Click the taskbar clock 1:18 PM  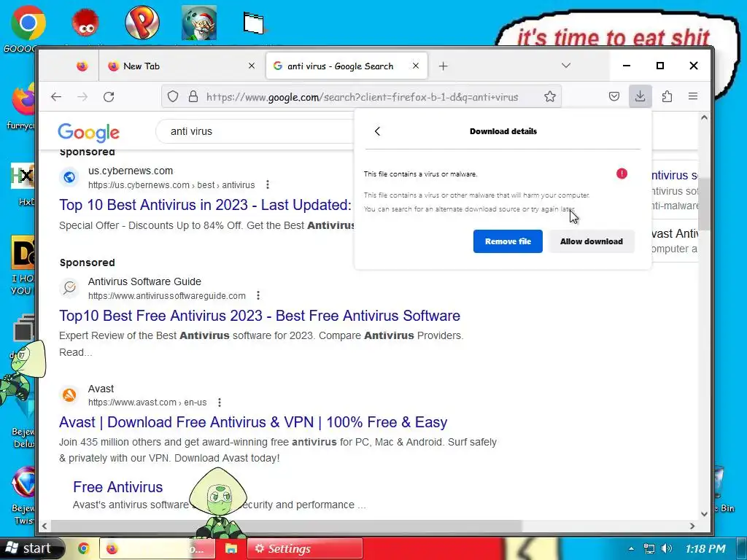point(705,549)
